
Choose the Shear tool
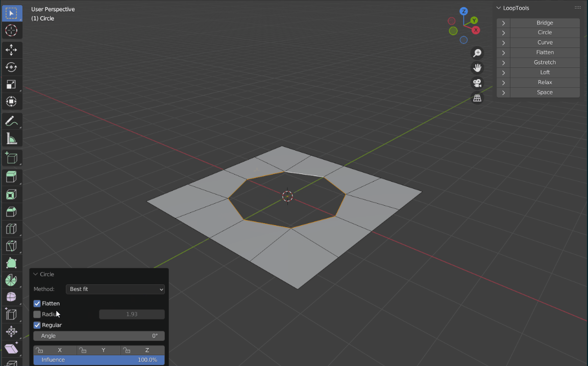coord(12,349)
